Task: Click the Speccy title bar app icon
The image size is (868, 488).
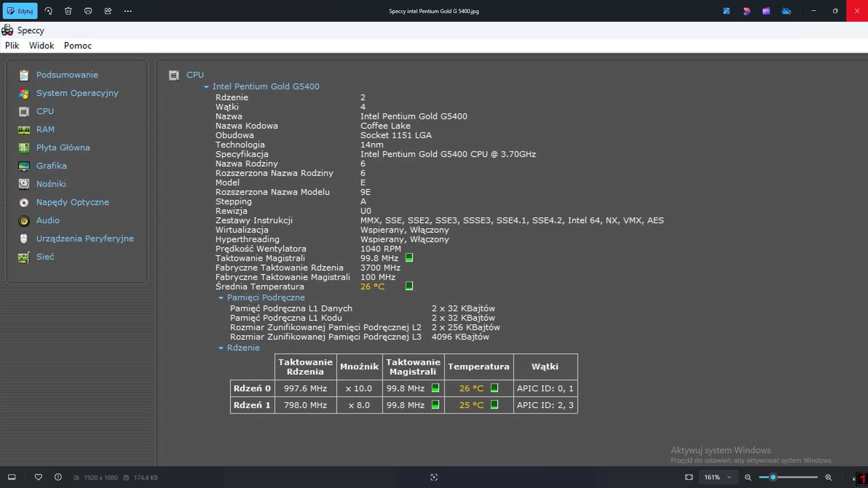Action: click(7, 30)
